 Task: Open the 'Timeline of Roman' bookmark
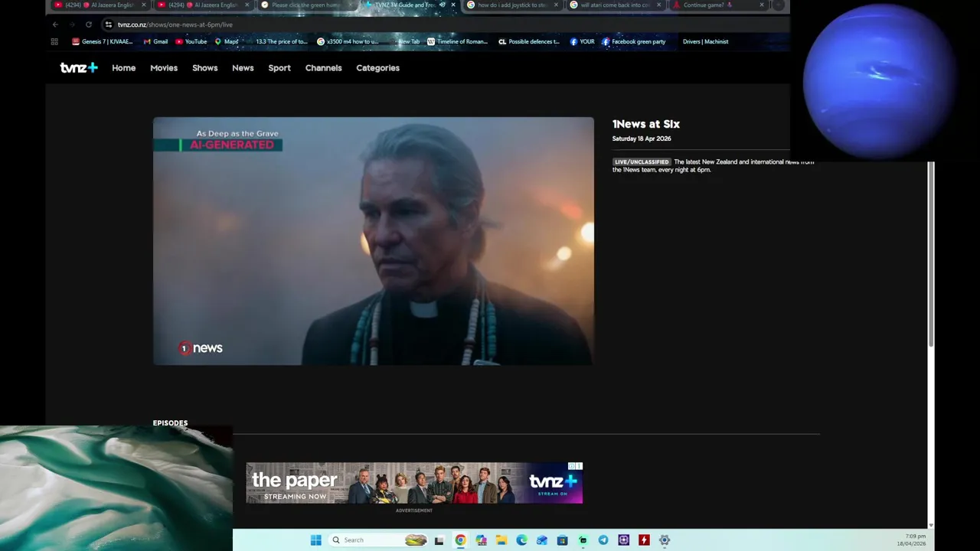[457, 41]
